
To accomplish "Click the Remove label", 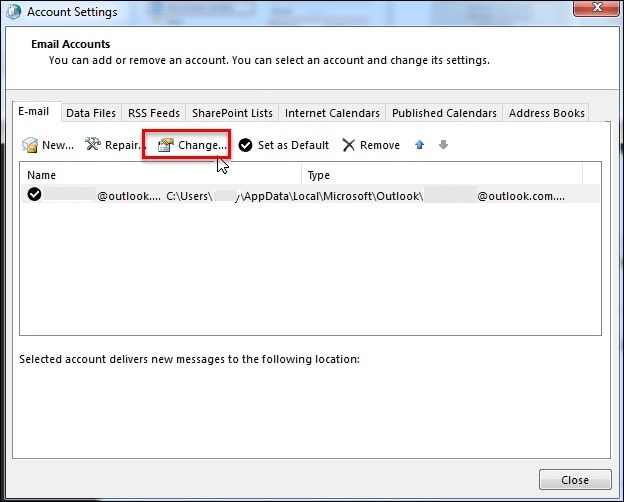I will (380, 145).
